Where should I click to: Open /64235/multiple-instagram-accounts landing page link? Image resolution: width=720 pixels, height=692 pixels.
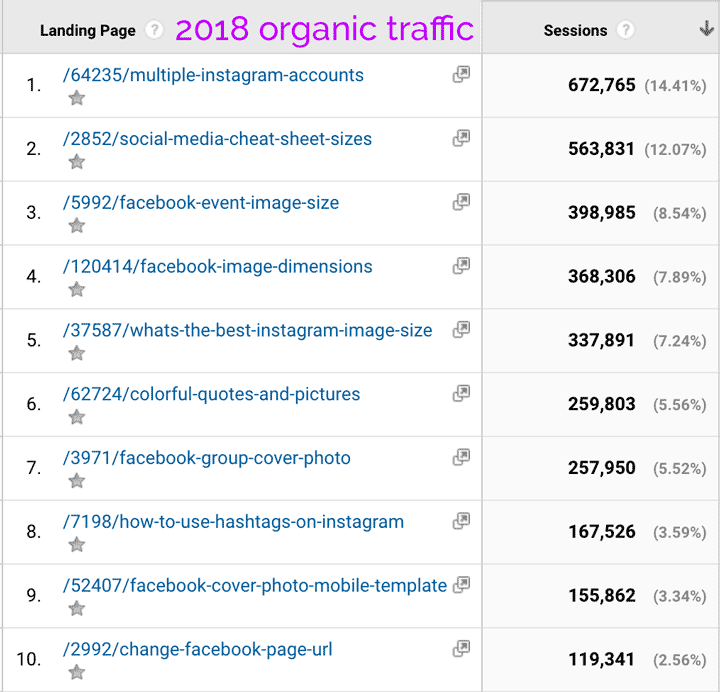coord(213,75)
